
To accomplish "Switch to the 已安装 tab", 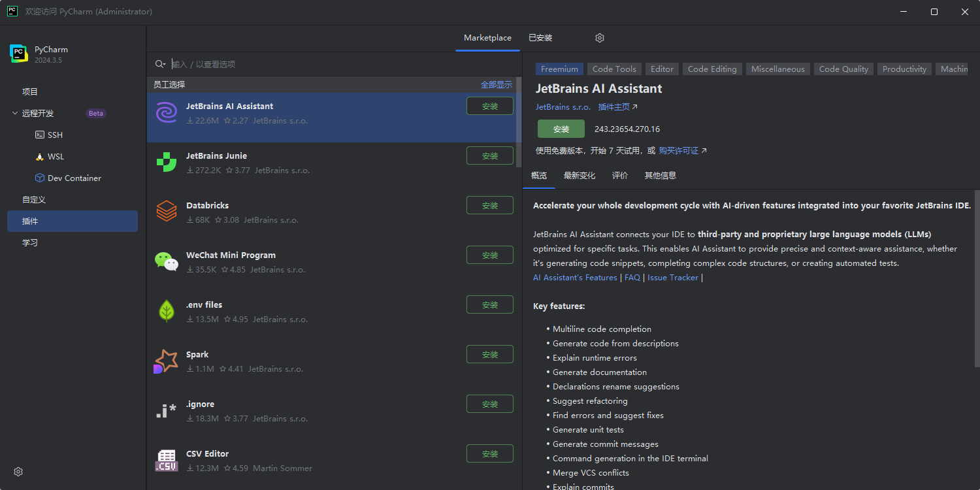I will tap(540, 38).
